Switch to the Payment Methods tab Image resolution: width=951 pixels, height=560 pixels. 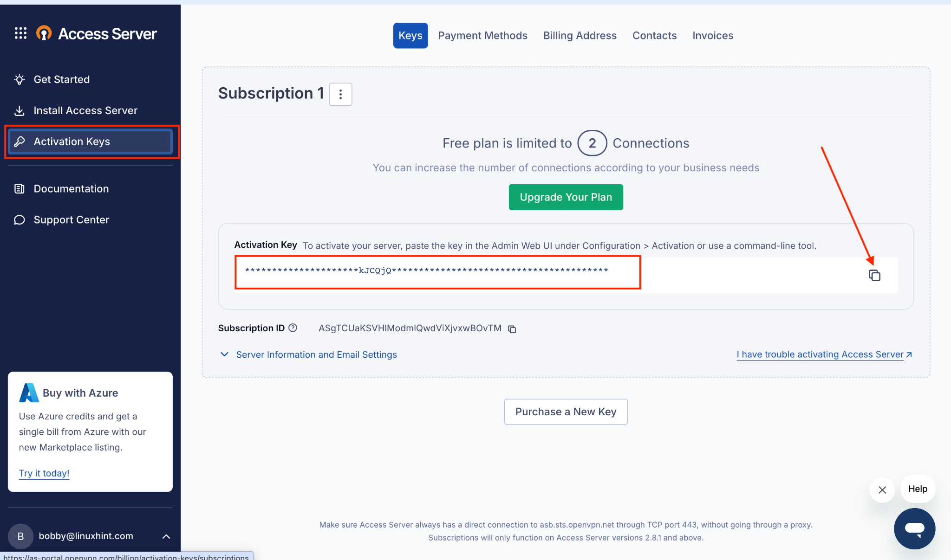coord(482,36)
